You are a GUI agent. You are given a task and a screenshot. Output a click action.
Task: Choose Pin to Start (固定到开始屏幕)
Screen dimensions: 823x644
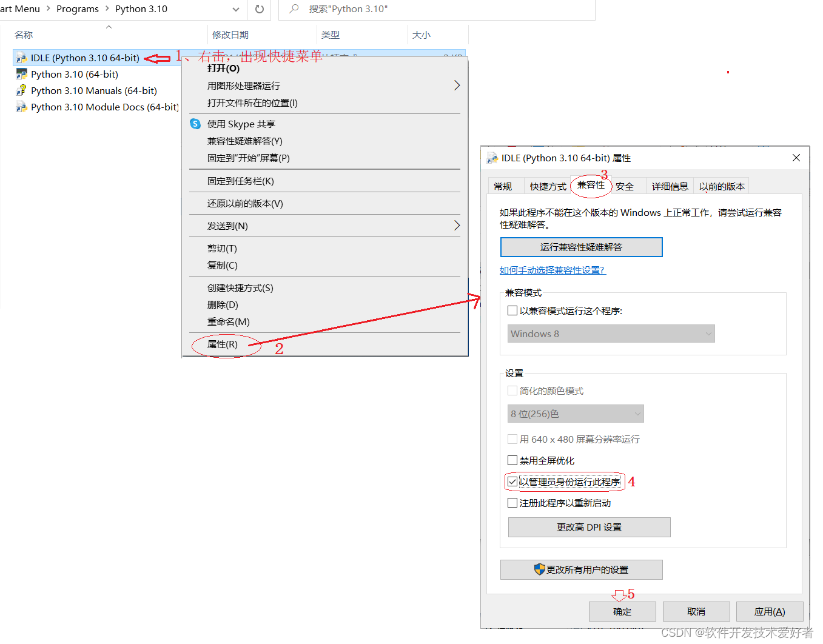pos(249,158)
